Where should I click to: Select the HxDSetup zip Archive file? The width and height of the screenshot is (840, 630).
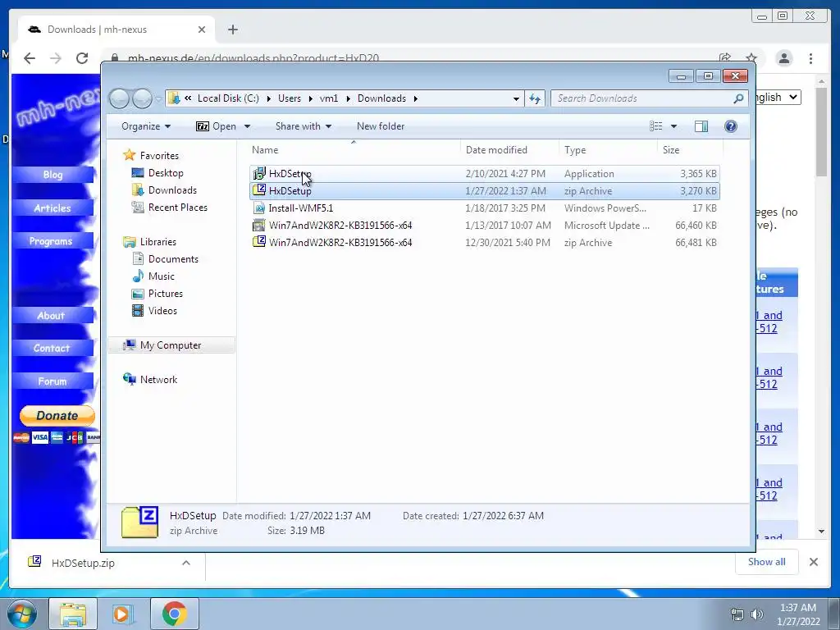[x=484, y=190]
